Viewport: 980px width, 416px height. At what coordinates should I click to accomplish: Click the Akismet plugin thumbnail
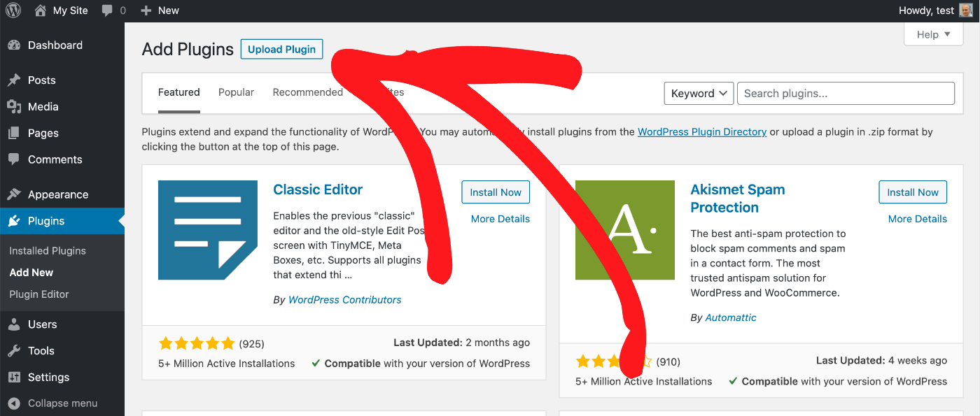coord(625,230)
